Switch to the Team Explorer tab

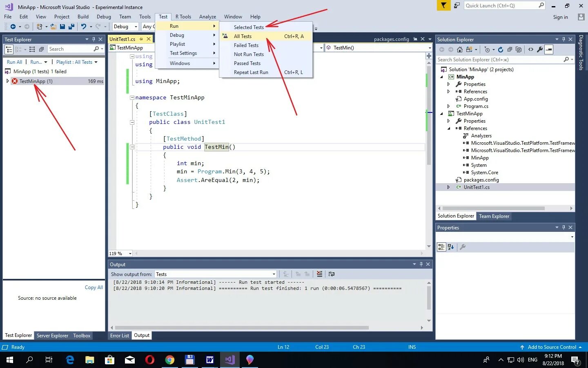[494, 216]
